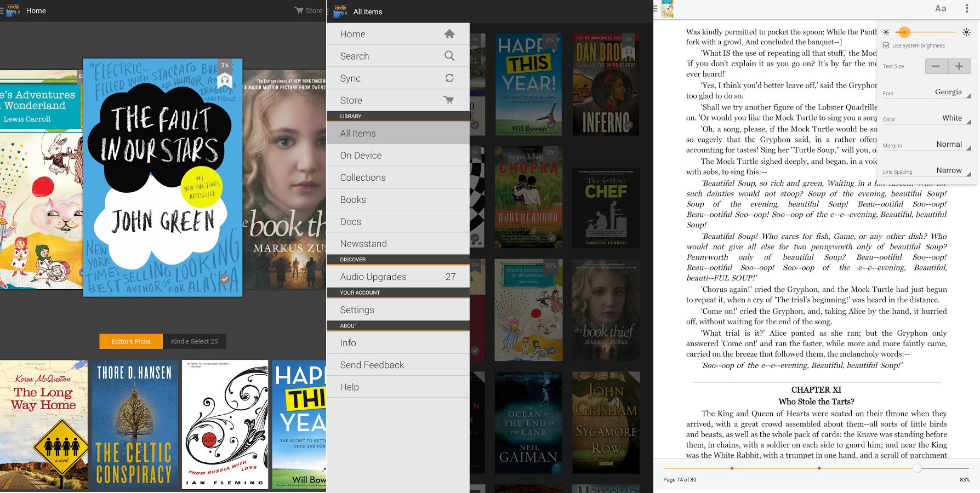
Task: Open the Kindle app icon in Home header
Action: point(13,10)
